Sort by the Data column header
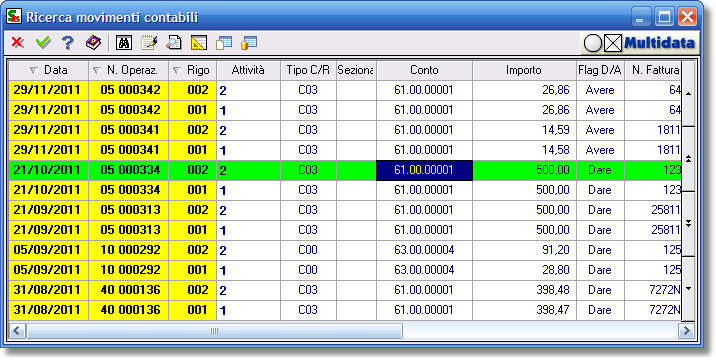 pyautogui.click(x=48, y=70)
